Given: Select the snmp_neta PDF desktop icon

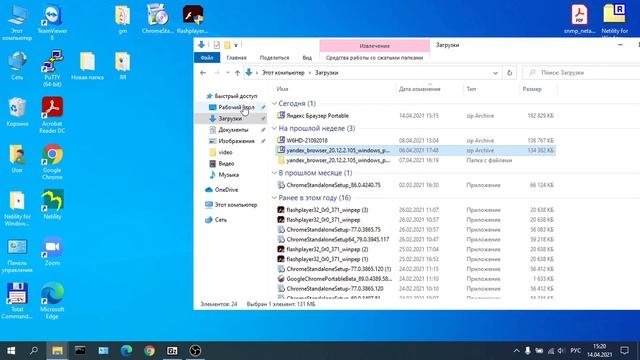Looking at the screenshot, I should [x=579, y=19].
